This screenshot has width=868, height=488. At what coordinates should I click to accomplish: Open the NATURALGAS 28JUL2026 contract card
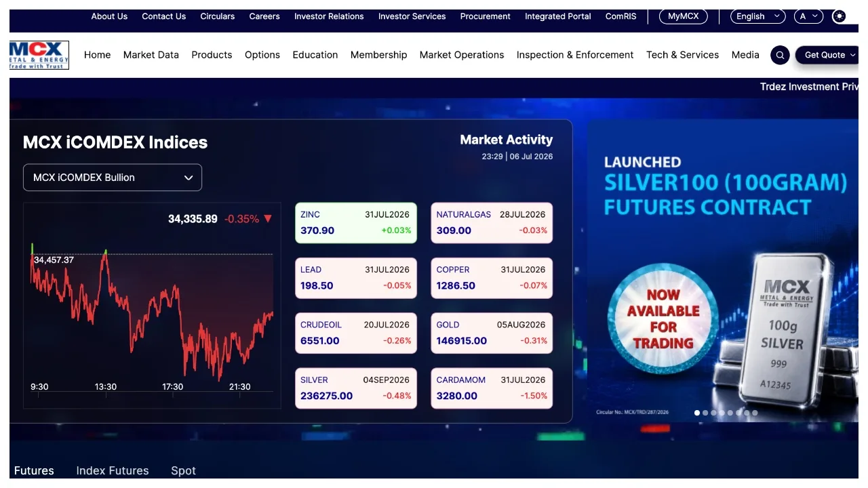[x=492, y=223]
